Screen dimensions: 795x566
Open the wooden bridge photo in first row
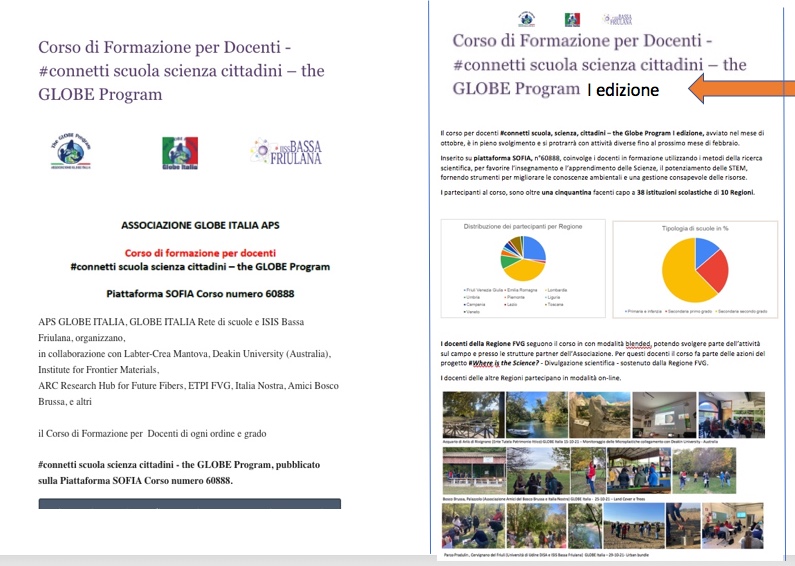(x=474, y=415)
